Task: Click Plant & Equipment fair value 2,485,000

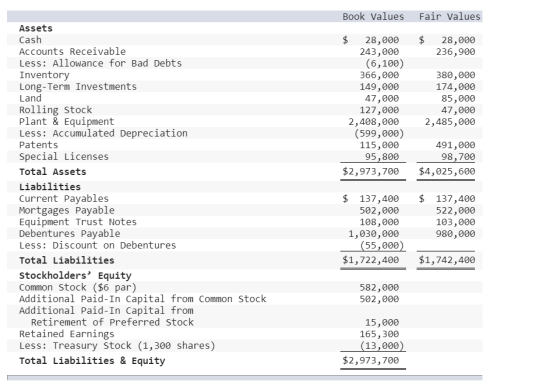Action: tap(450, 122)
